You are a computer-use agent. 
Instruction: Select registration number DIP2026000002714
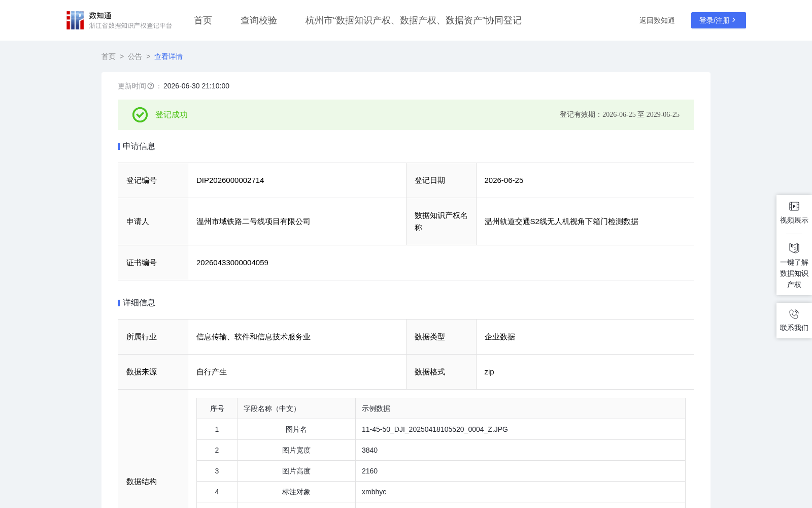[230, 180]
